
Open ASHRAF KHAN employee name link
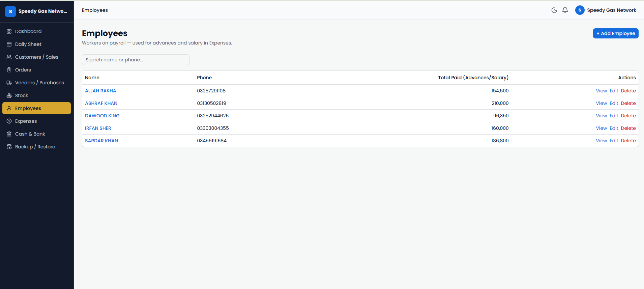(101, 103)
